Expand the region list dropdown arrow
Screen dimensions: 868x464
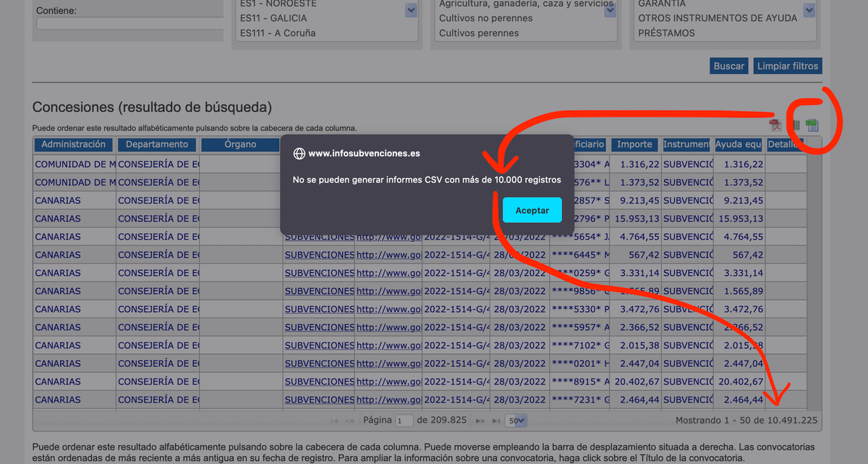(x=411, y=10)
